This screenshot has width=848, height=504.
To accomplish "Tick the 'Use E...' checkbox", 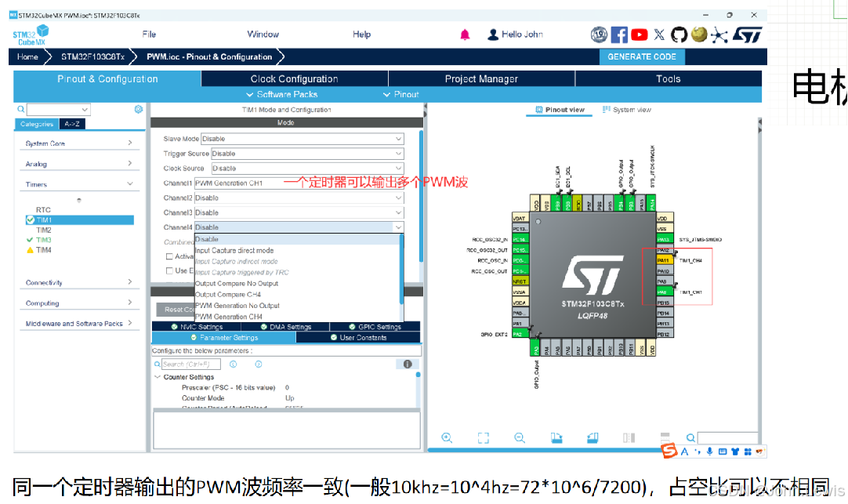I will pyautogui.click(x=169, y=270).
